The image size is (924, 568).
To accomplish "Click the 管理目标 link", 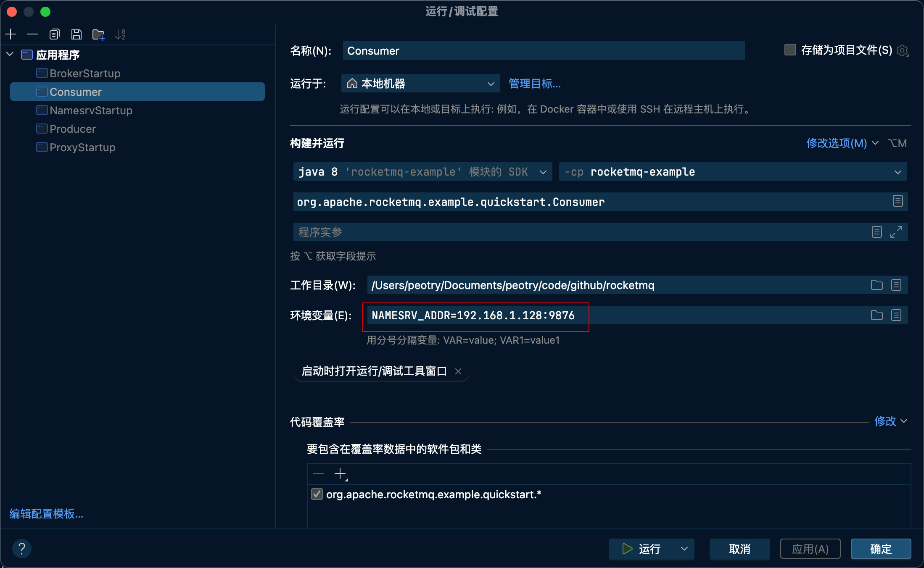I will [x=535, y=84].
